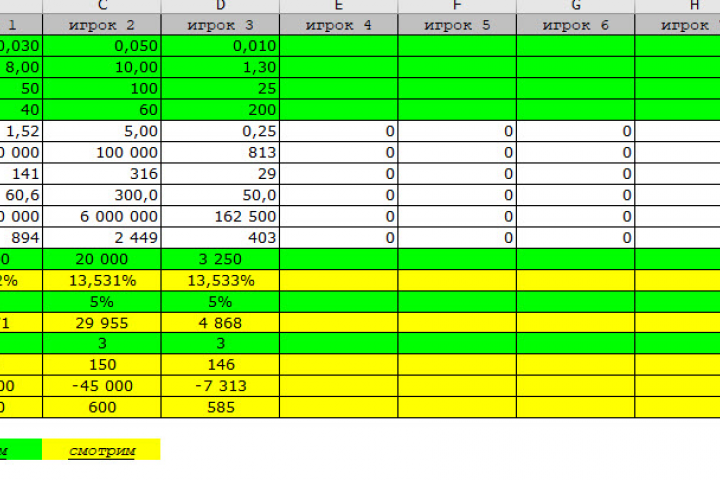Click the yellow 13,533% cell
Image resolution: width=720 pixels, height=480 pixels.
(220, 280)
